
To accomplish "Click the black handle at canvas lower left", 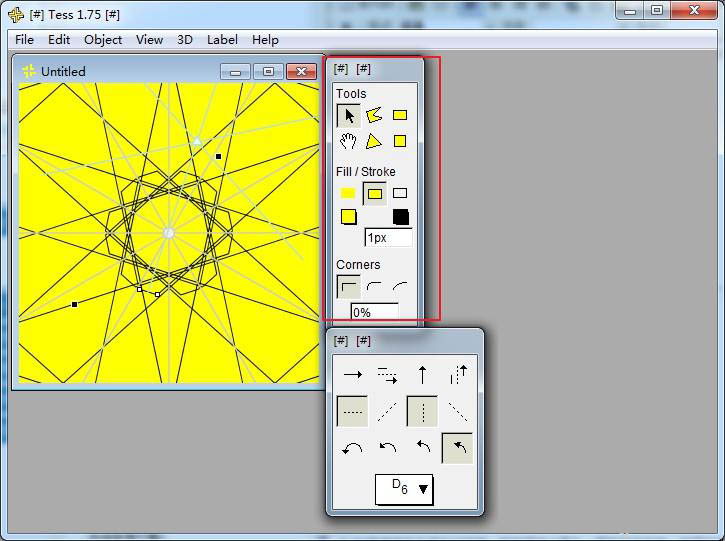I will (x=74, y=304).
